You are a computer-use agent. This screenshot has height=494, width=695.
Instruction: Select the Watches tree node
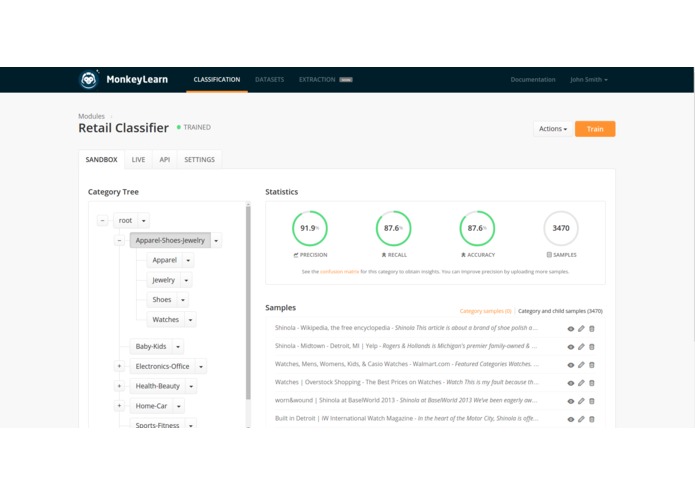(166, 320)
